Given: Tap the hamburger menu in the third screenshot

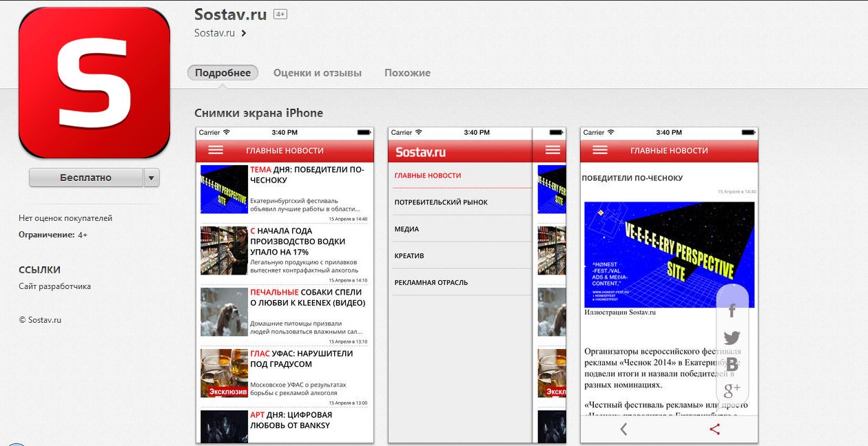Looking at the screenshot, I should [x=600, y=150].
